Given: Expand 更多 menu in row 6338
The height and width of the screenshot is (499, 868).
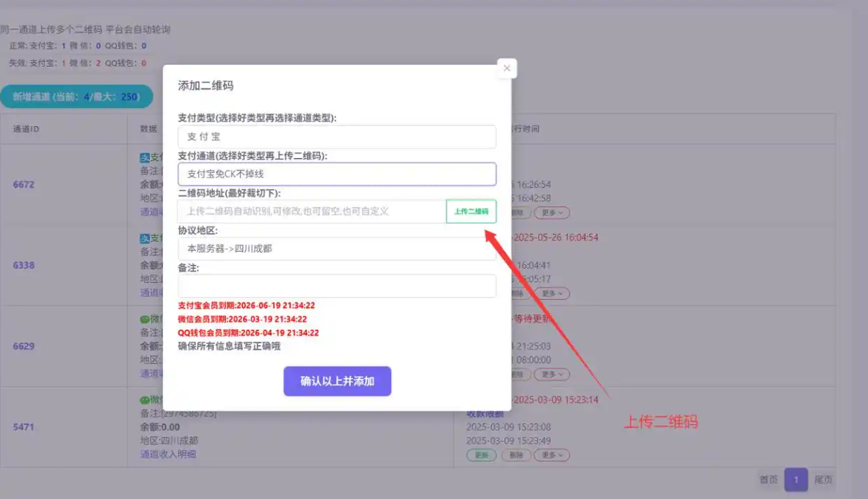Looking at the screenshot, I should tap(551, 293).
